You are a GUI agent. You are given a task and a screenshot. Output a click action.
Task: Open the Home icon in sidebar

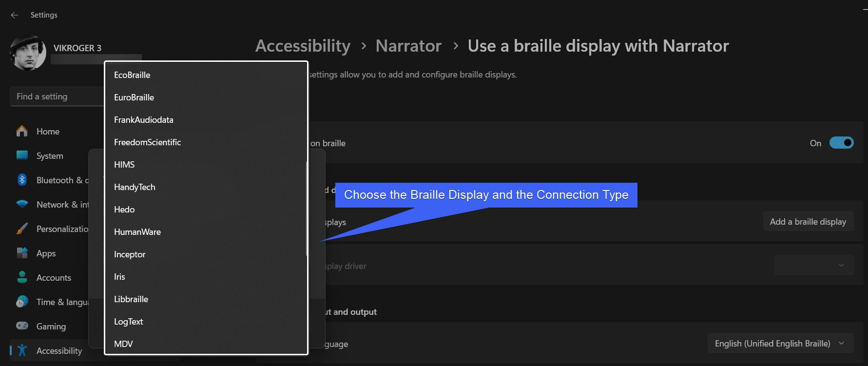[x=22, y=131]
